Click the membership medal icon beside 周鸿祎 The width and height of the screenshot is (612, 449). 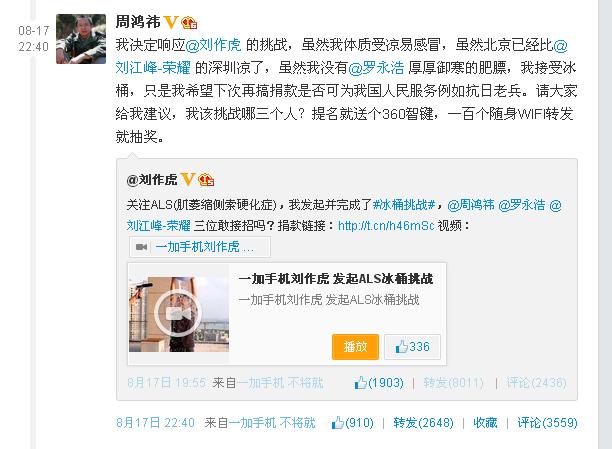(x=189, y=23)
